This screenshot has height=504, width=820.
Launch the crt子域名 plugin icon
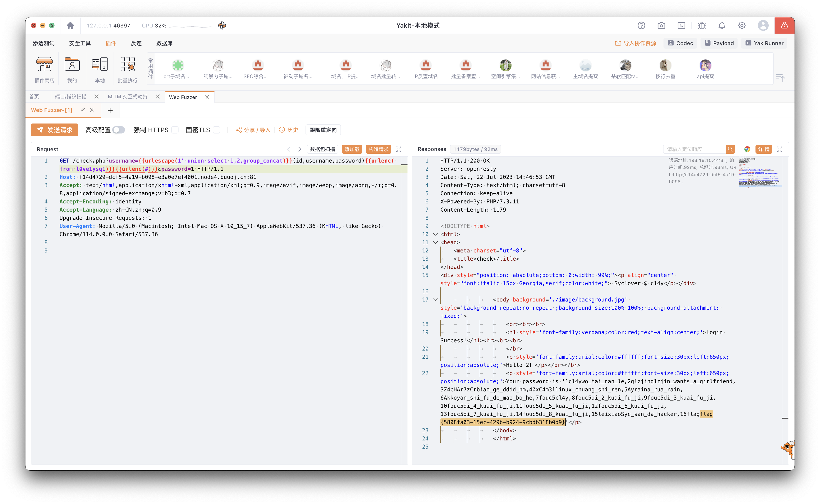pos(178,65)
